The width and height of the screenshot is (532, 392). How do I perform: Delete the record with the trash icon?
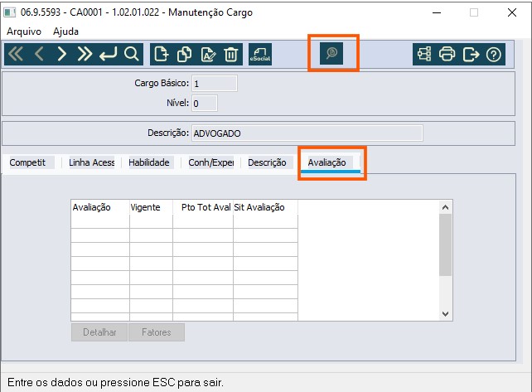tap(230, 55)
